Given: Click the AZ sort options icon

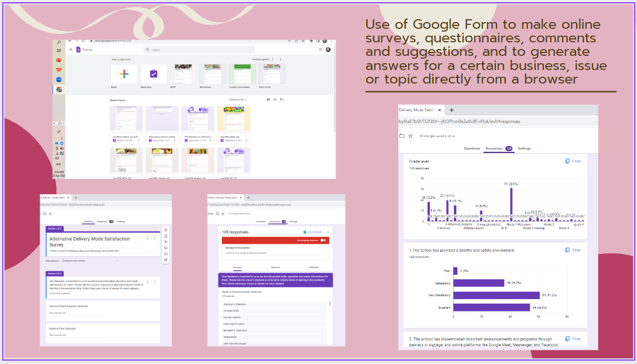Looking at the screenshot, I should point(275,99).
